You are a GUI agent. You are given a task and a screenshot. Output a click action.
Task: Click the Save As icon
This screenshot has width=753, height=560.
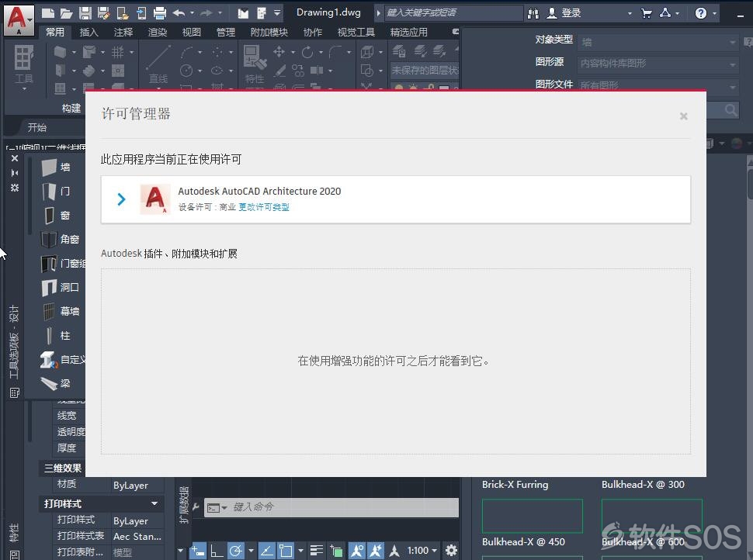(103, 13)
